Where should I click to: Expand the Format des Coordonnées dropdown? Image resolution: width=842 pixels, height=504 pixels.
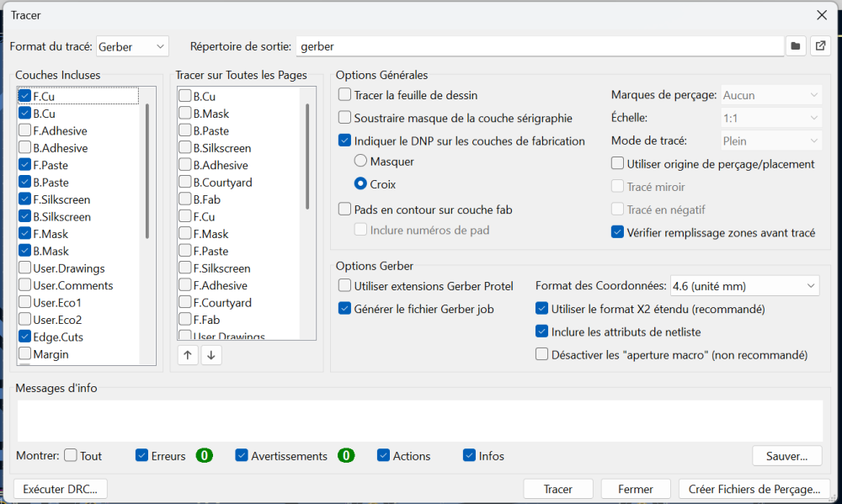pos(744,286)
